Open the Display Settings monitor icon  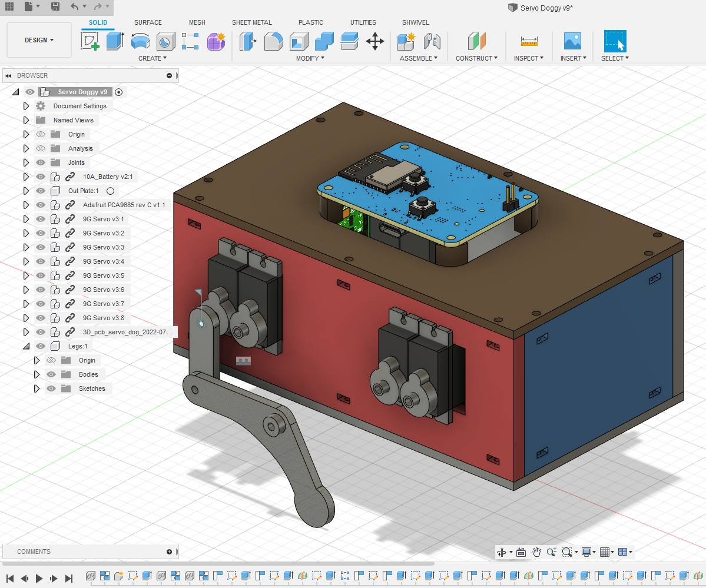[x=586, y=552]
